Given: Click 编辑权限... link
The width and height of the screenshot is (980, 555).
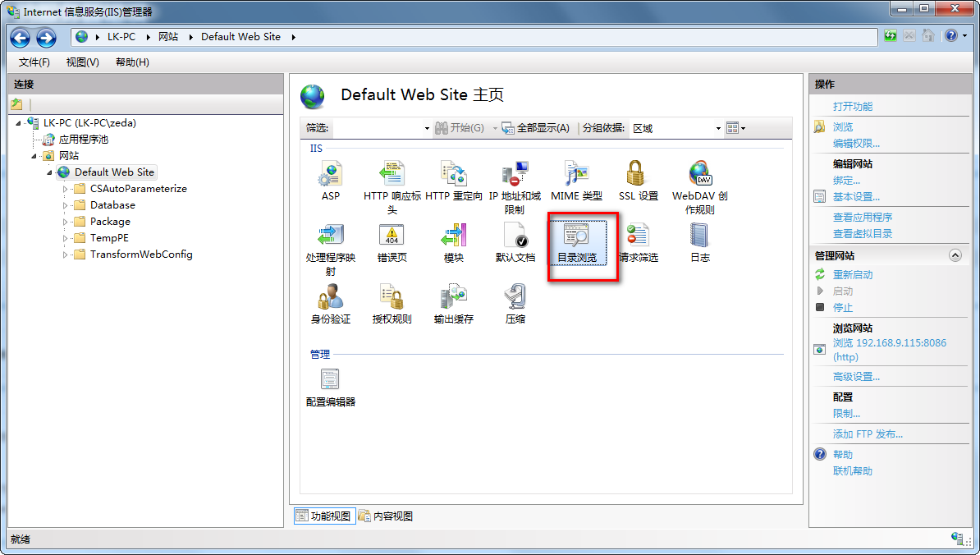Looking at the screenshot, I should coord(856,143).
